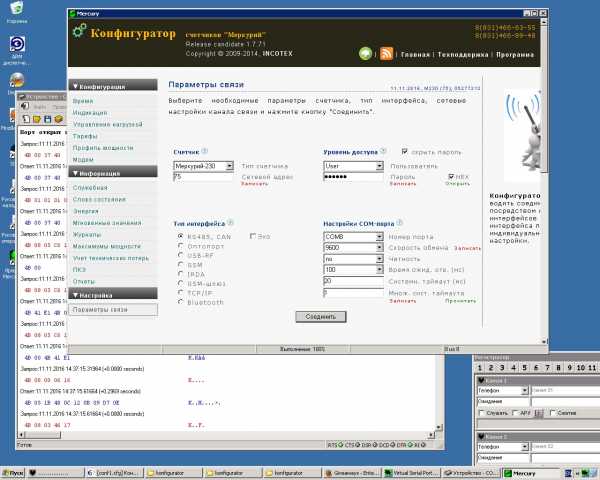Click the green back arrow icon in header
Screen dimensions: 600x480
[x=367, y=53]
